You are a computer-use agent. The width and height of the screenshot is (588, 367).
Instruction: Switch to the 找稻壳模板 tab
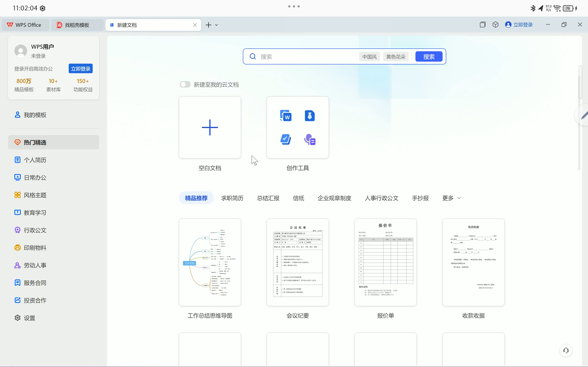click(76, 25)
